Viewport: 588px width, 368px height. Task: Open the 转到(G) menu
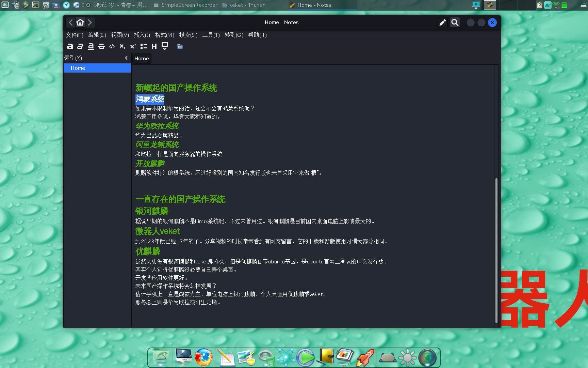tap(234, 35)
